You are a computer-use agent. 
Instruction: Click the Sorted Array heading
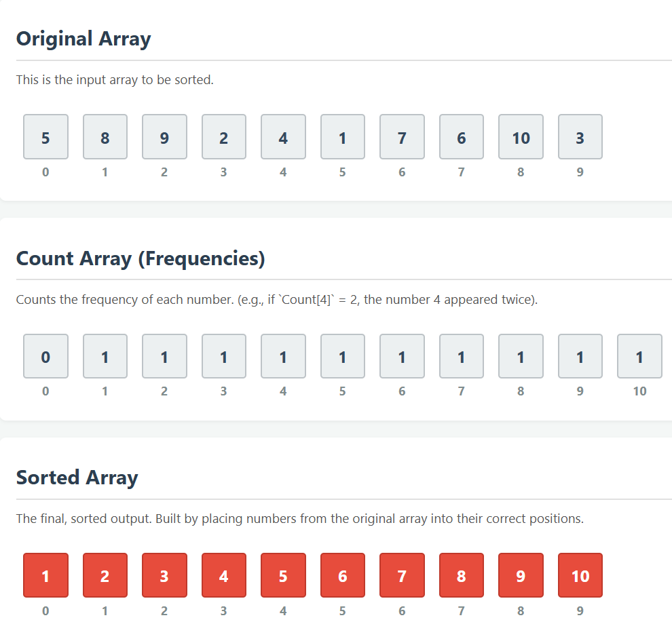pyautogui.click(x=77, y=478)
